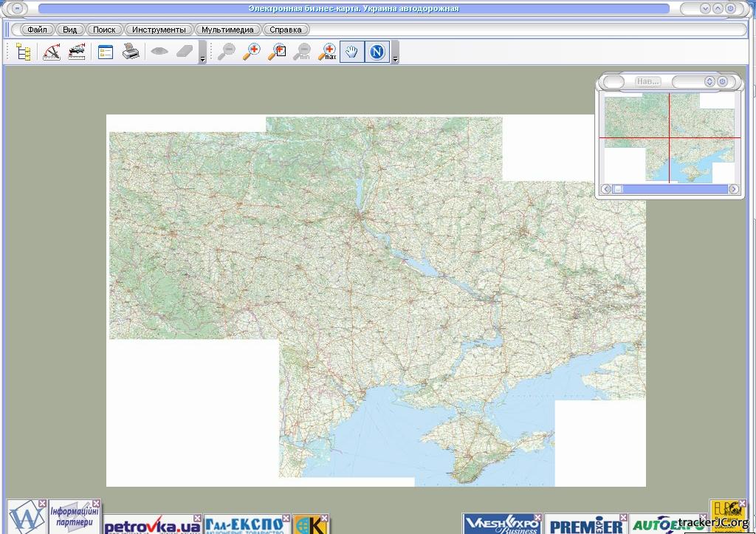Power off the navigator mini panel
The height and width of the screenshot is (534, 756).
(723, 81)
